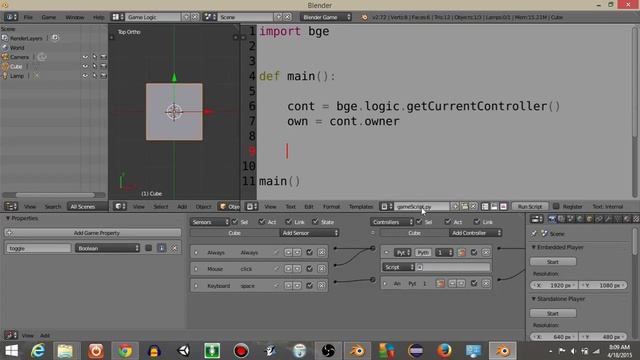This screenshot has height=360, width=640.
Task: Browse text datablocks icon
Action: 386,207
